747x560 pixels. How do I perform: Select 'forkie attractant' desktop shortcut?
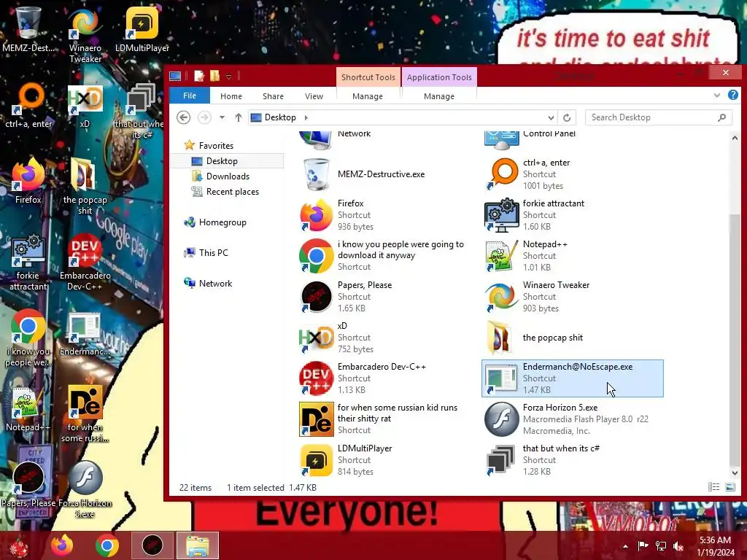point(28,262)
